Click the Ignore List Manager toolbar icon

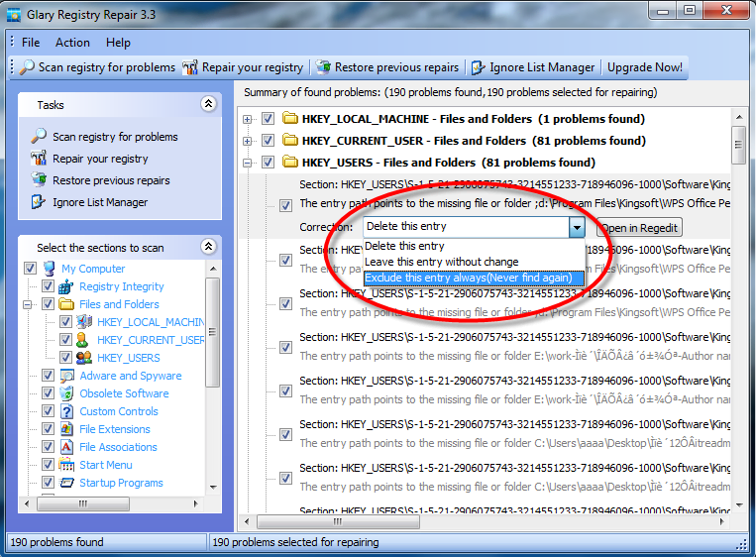pyautogui.click(x=478, y=67)
